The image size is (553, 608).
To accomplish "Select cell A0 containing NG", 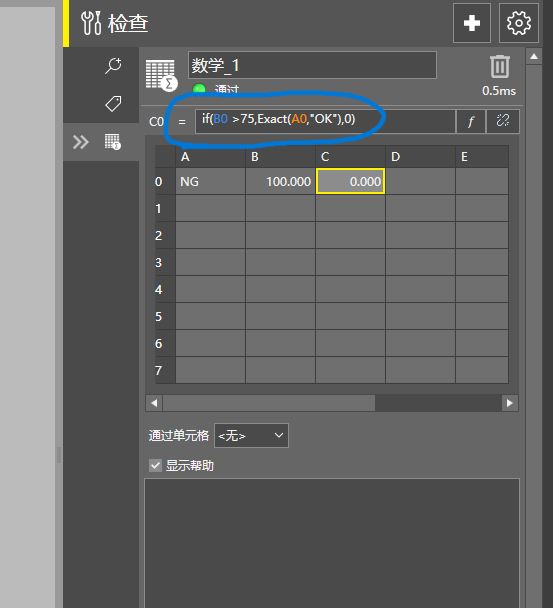I will 211,181.
